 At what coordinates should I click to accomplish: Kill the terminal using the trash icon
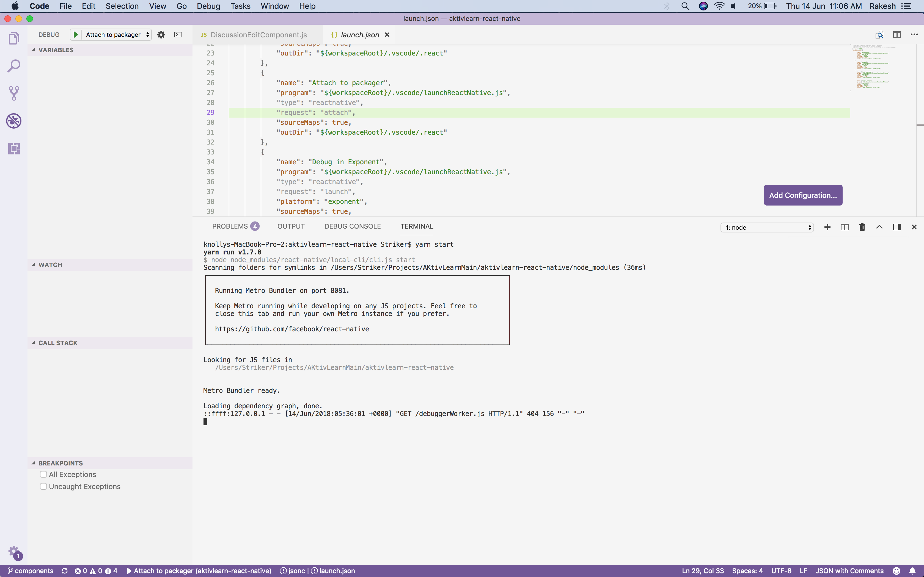[862, 227]
